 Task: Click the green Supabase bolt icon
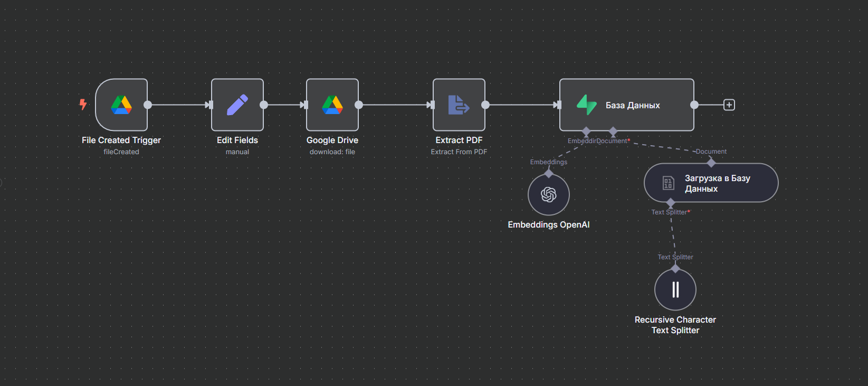coord(586,105)
